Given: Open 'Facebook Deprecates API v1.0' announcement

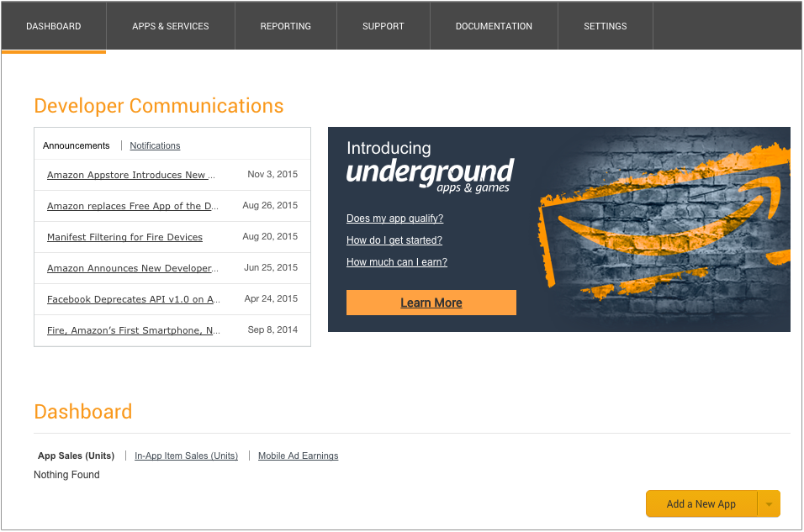Looking at the screenshot, I should [134, 299].
